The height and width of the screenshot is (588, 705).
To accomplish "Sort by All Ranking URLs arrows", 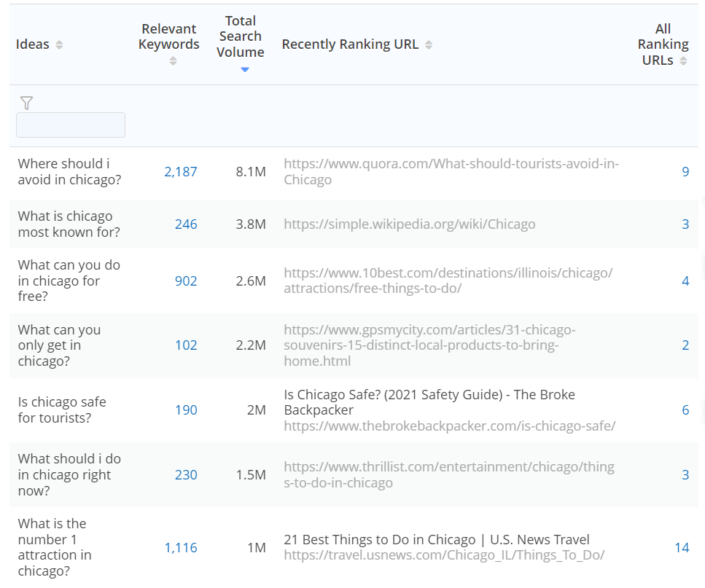I will [x=683, y=61].
